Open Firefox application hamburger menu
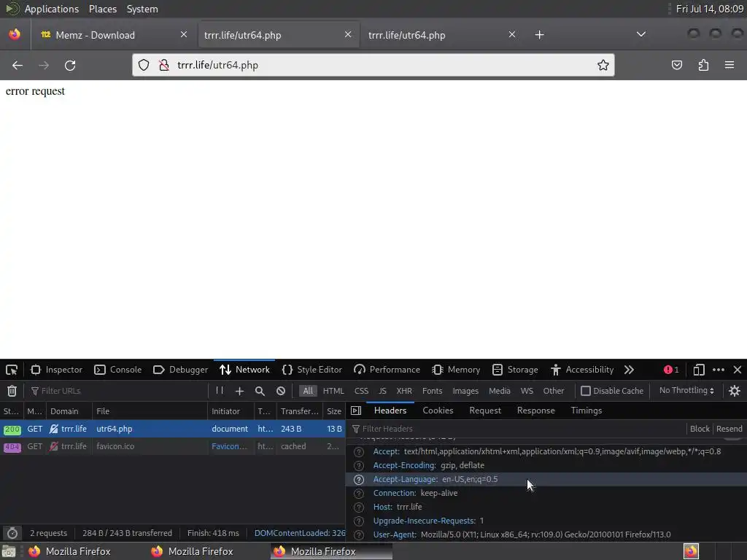Screen dimensions: 747x560 (729, 65)
